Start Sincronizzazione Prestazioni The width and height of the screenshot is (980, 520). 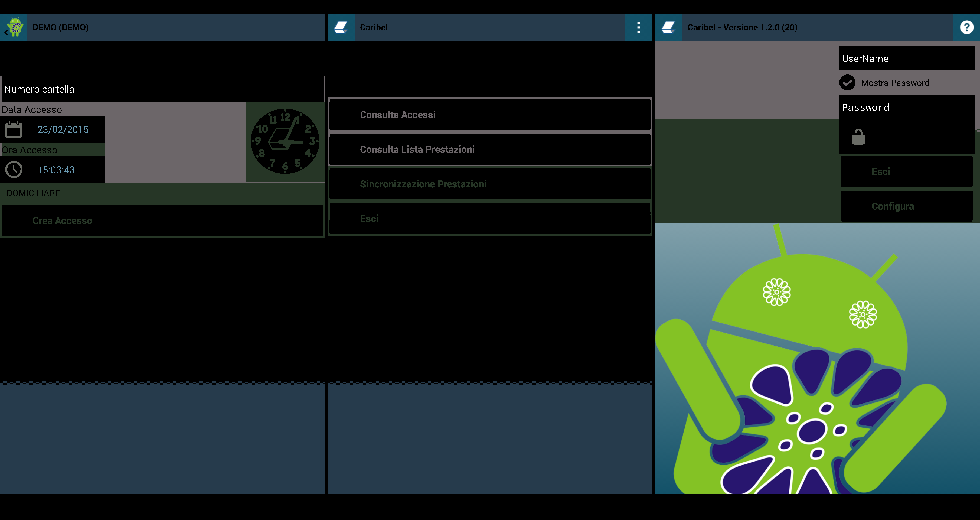tap(490, 184)
